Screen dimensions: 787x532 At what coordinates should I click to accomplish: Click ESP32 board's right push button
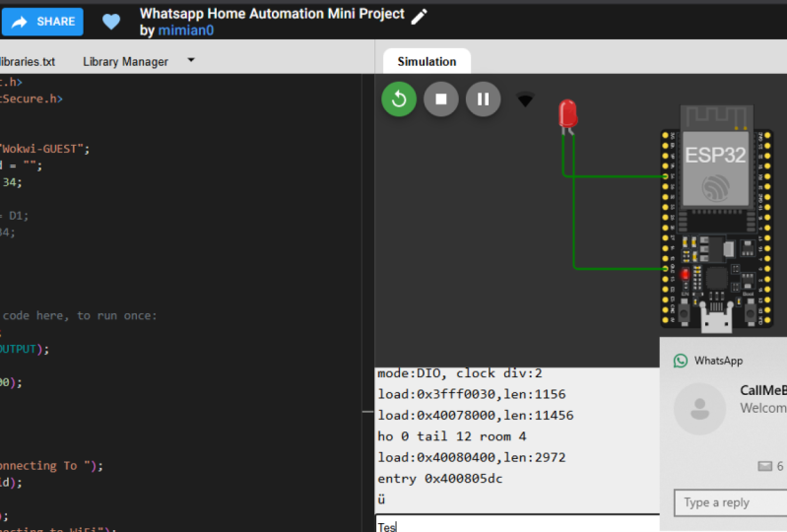point(751,312)
